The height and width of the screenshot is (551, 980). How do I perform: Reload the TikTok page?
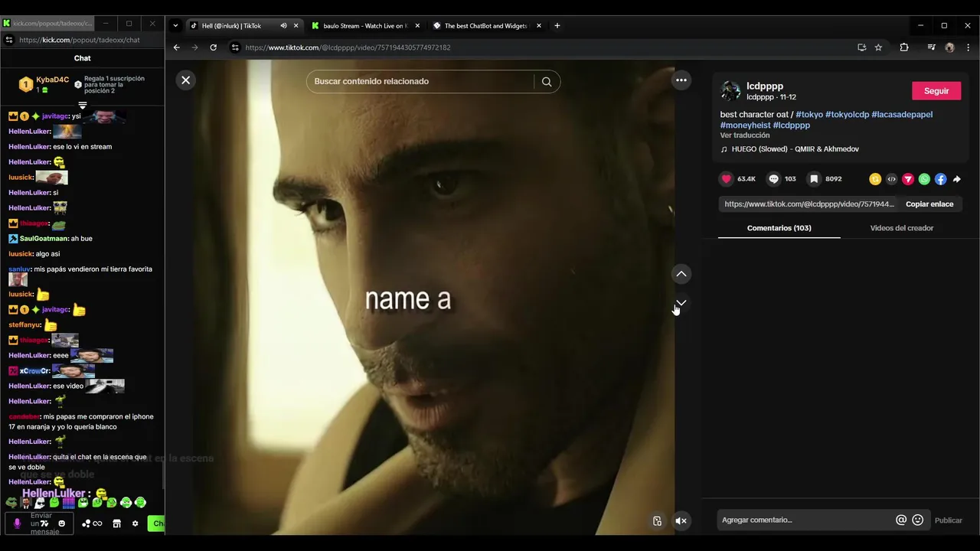tap(213, 47)
